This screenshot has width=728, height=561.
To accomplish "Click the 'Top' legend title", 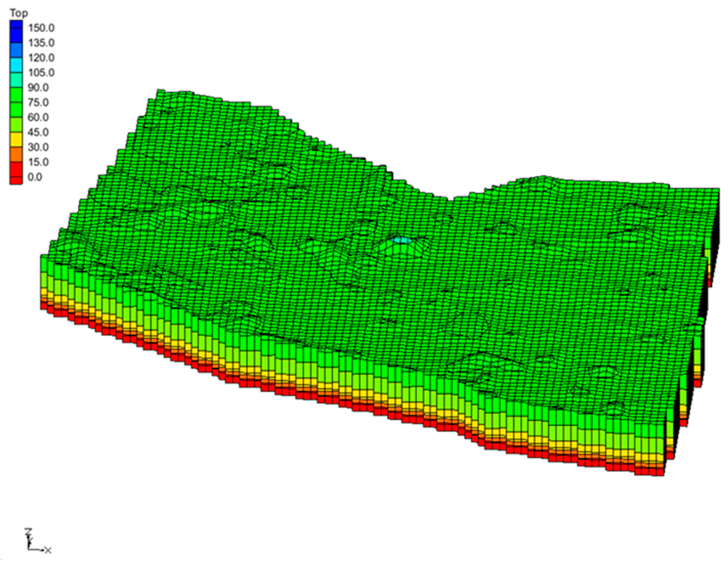I will (x=19, y=13).
